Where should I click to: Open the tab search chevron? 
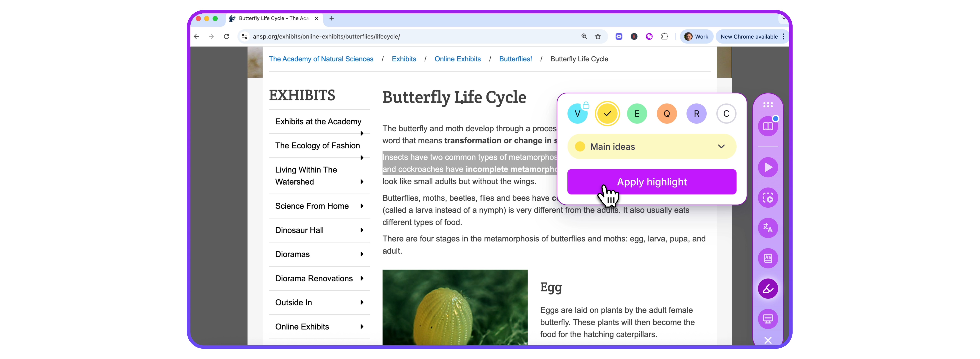(x=784, y=18)
